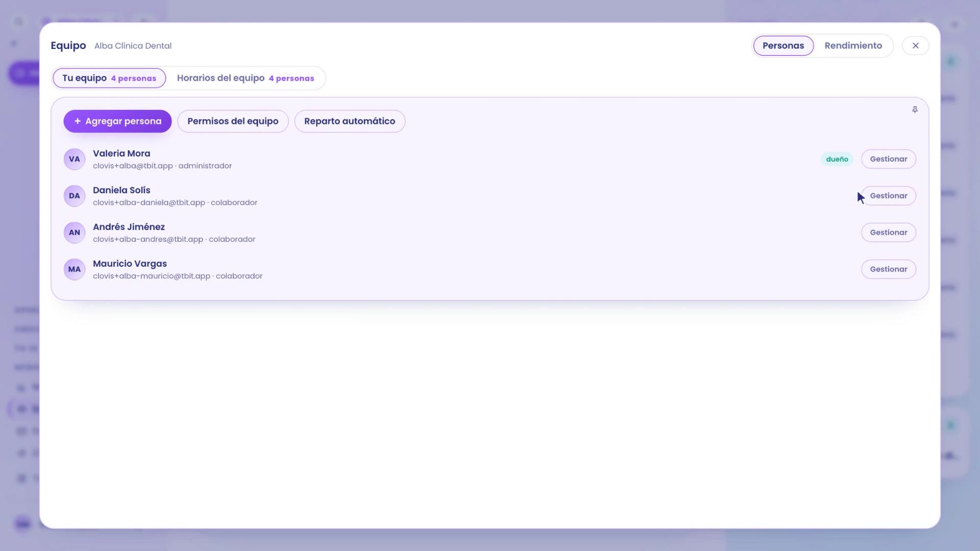
Task: Click the DA avatar for Daniela Solís
Action: point(75,196)
